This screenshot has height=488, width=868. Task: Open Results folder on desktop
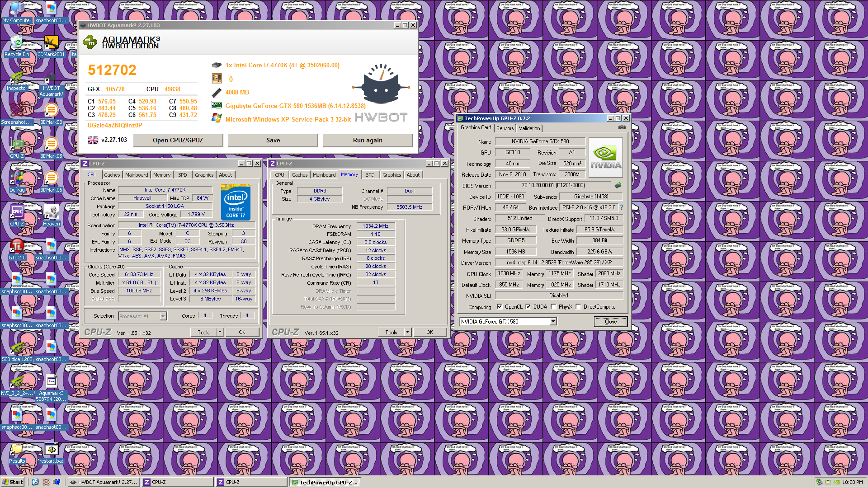[x=17, y=453]
